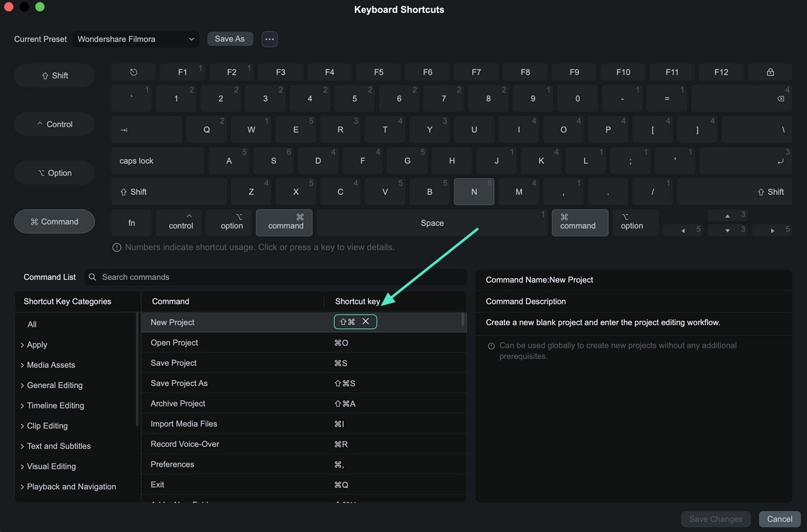Click the Command column header
The height and width of the screenshot is (532, 807).
tap(171, 302)
